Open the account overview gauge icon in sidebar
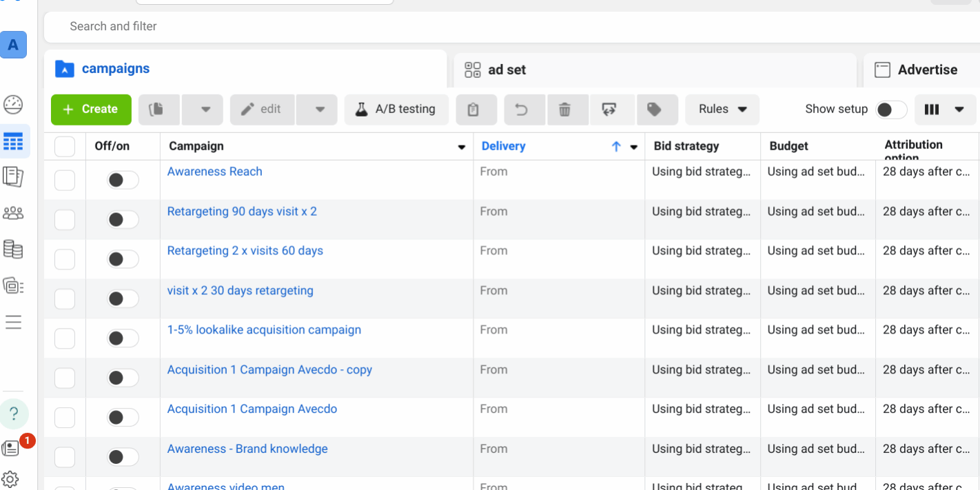Image resolution: width=980 pixels, height=490 pixels. [x=13, y=105]
